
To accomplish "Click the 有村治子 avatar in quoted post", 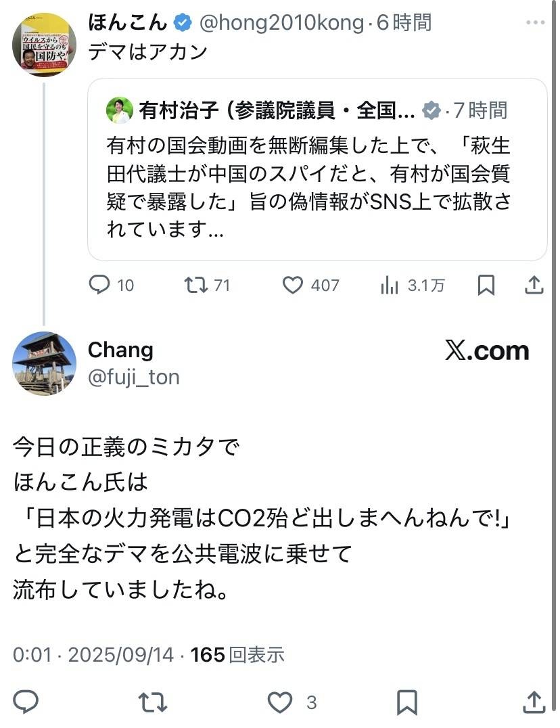I will (x=120, y=110).
